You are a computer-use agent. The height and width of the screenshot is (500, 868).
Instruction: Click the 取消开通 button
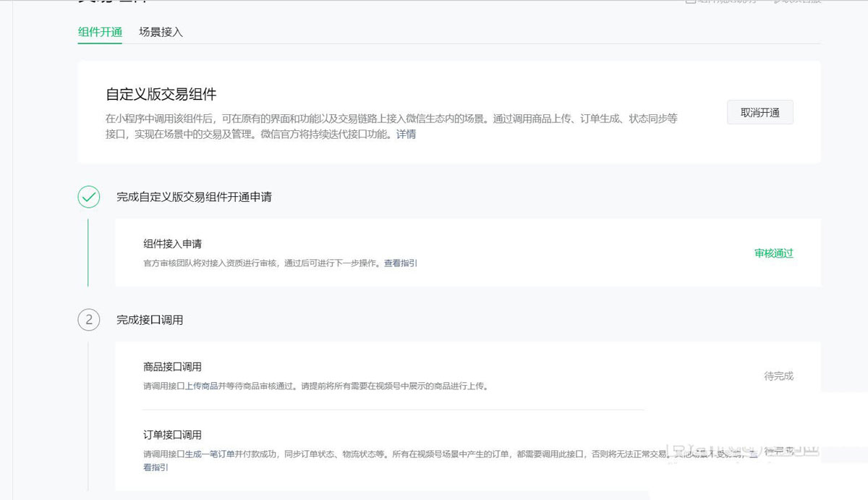759,112
